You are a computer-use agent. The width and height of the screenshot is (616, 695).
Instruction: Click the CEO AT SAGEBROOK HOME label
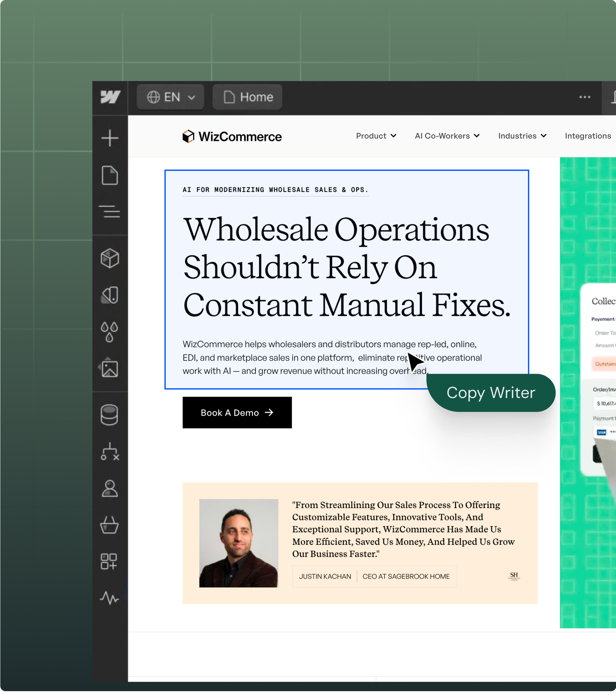coord(406,577)
